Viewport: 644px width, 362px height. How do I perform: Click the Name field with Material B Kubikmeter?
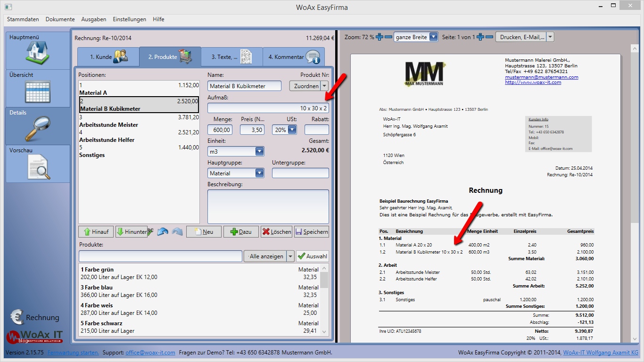(244, 86)
